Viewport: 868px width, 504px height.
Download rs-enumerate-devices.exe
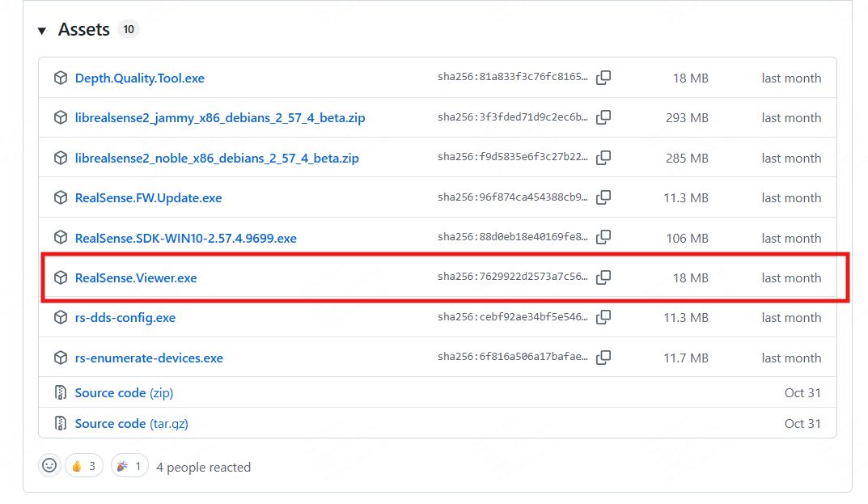pos(149,358)
